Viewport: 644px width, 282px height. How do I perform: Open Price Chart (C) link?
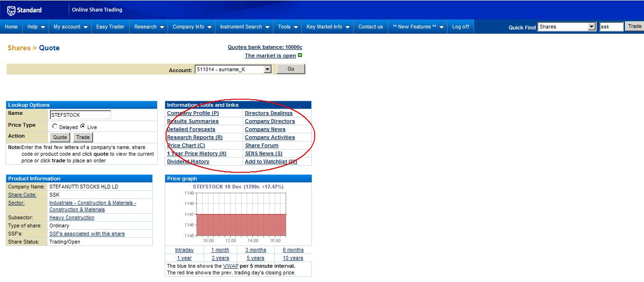[186, 145]
